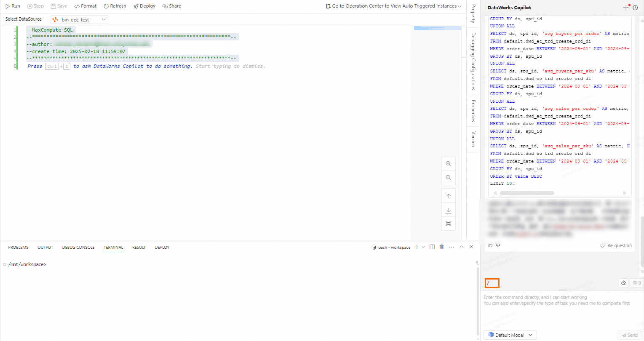Focus the Copilot command input box
This screenshot has width=644, height=341.
[562, 310]
